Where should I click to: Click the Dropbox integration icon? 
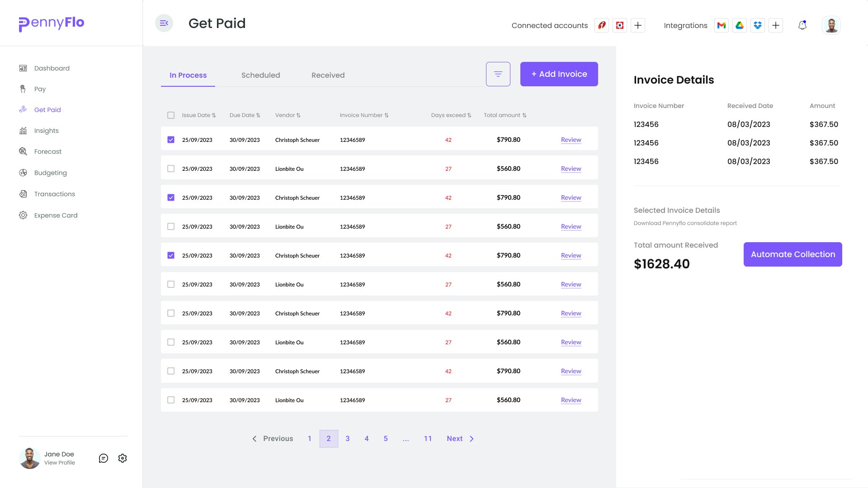pyautogui.click(x=758, y=25)
